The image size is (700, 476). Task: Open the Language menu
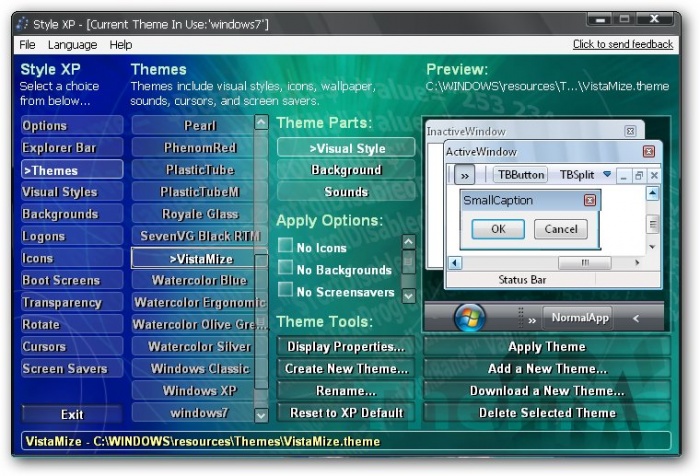pos(72,45)
